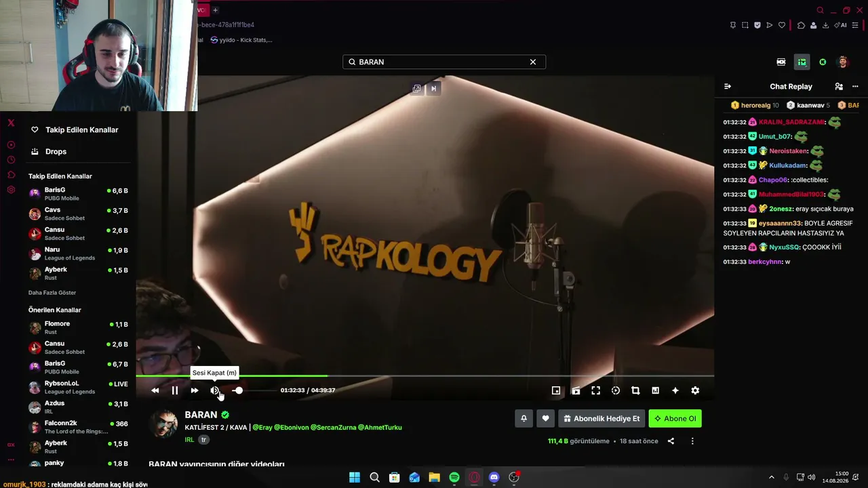Collapse the Chat Replay panel
Viewport: 868px width, 488px height.
[728, 87]
